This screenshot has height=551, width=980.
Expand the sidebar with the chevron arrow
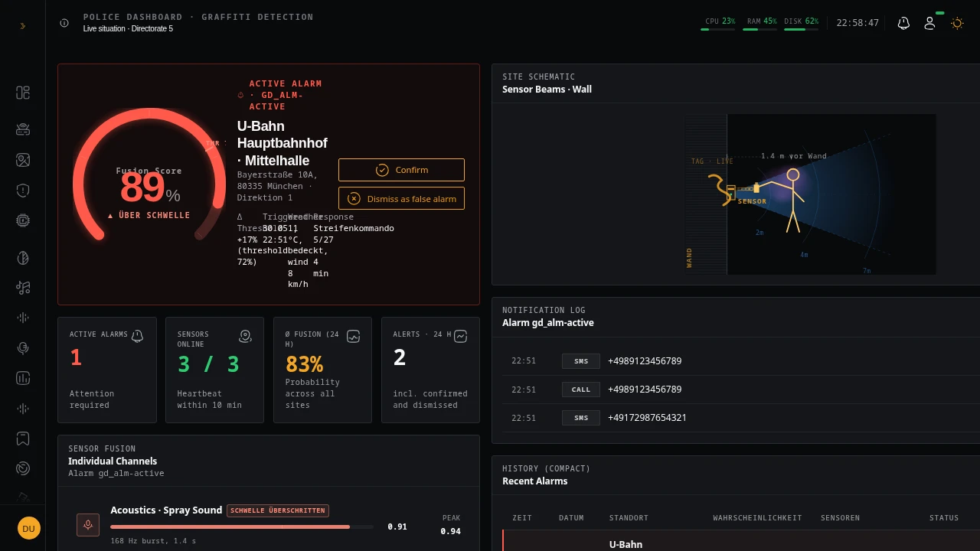22,26
